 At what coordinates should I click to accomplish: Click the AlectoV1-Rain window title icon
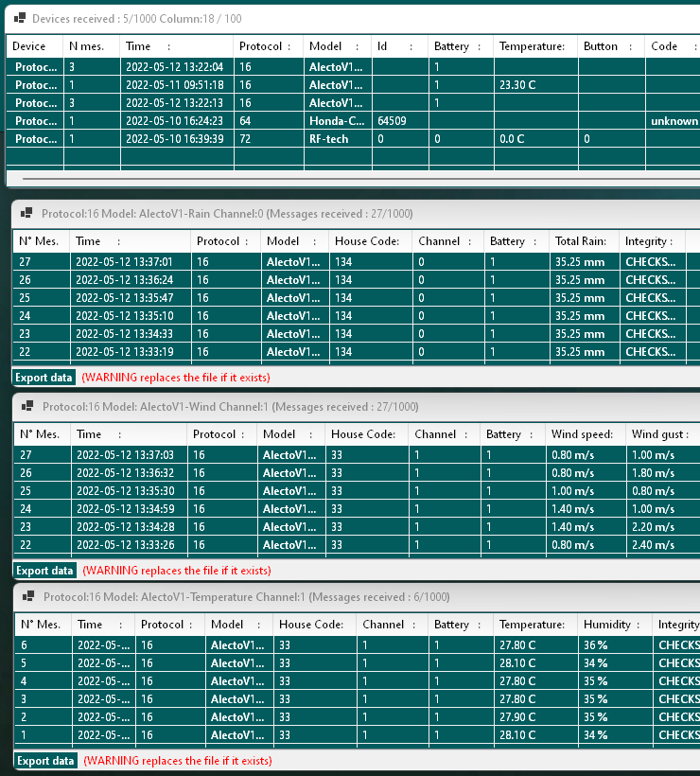point(26,213)
